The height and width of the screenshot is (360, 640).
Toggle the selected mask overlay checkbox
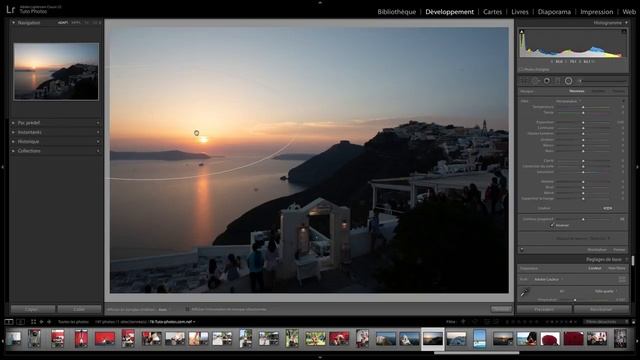(187, 309)
